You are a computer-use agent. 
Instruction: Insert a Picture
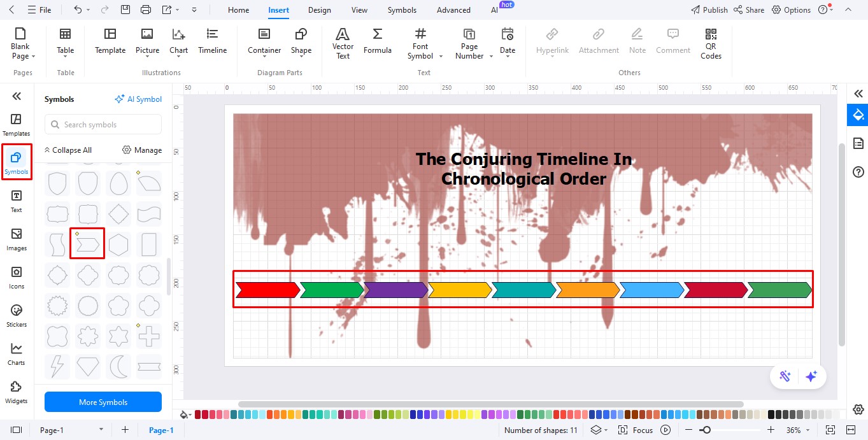(147, 41)
